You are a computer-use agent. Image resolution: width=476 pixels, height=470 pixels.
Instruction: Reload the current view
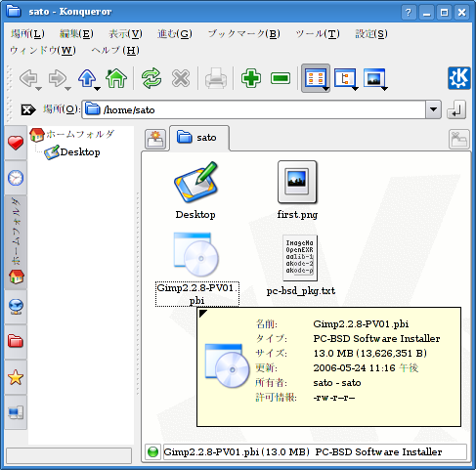(151, 78)
